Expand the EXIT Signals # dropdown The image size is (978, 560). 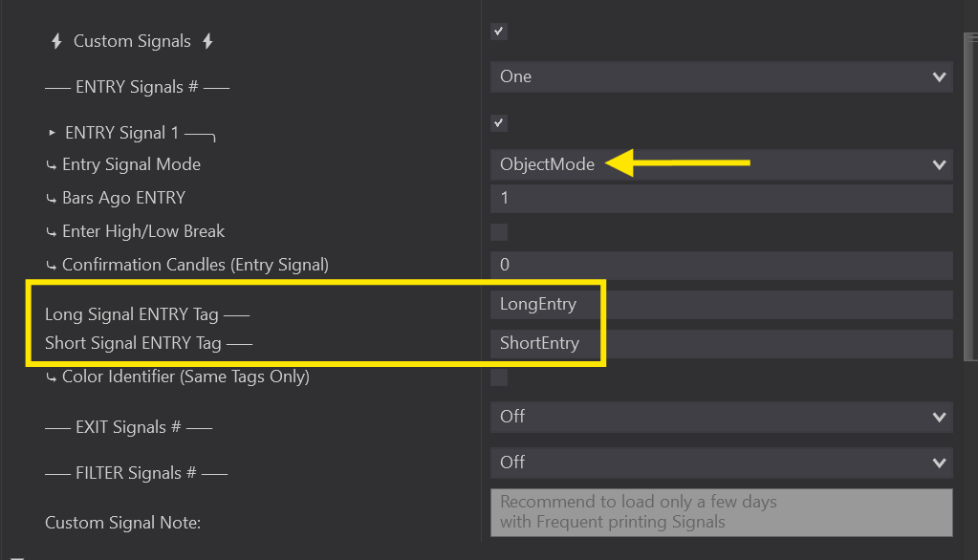(721, 417)
